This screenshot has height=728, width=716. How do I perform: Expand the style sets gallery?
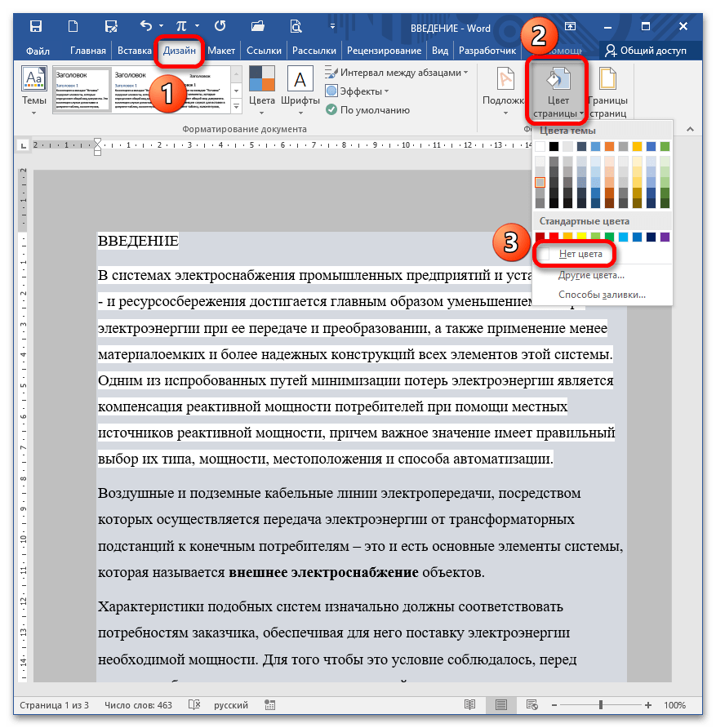point(236,106)
